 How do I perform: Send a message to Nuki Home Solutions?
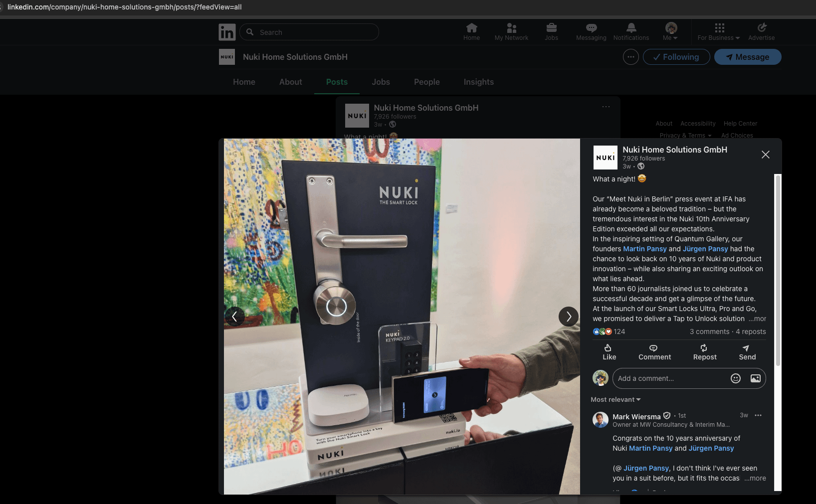coord(748,57)
